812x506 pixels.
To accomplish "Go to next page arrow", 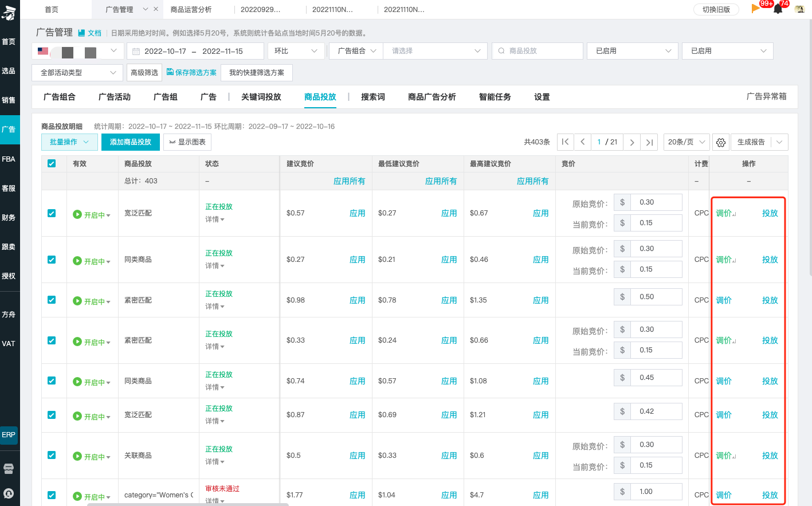I will 632,142.
